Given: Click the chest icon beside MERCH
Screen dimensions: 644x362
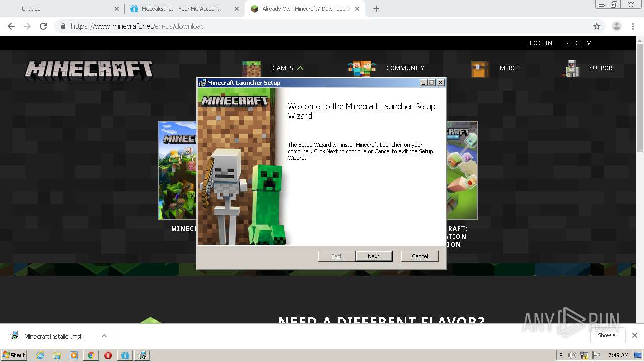Looking at the screenshot, I should pos(479,69).
